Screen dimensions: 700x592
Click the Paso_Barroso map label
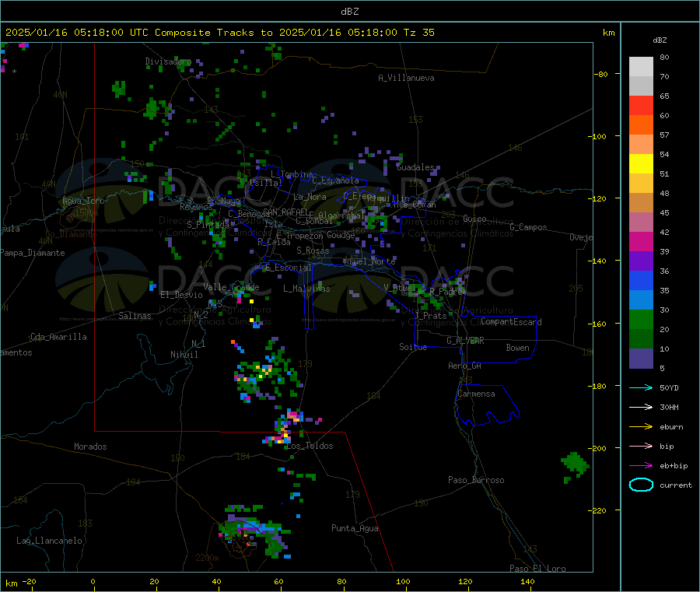[x=476, y=480]
